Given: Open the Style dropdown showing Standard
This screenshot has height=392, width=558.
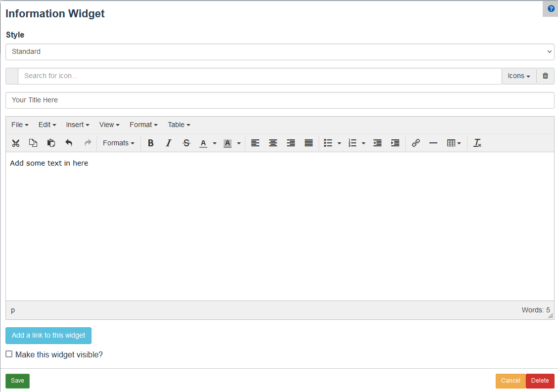Looking at the screenshot, I should pos(279,51).
